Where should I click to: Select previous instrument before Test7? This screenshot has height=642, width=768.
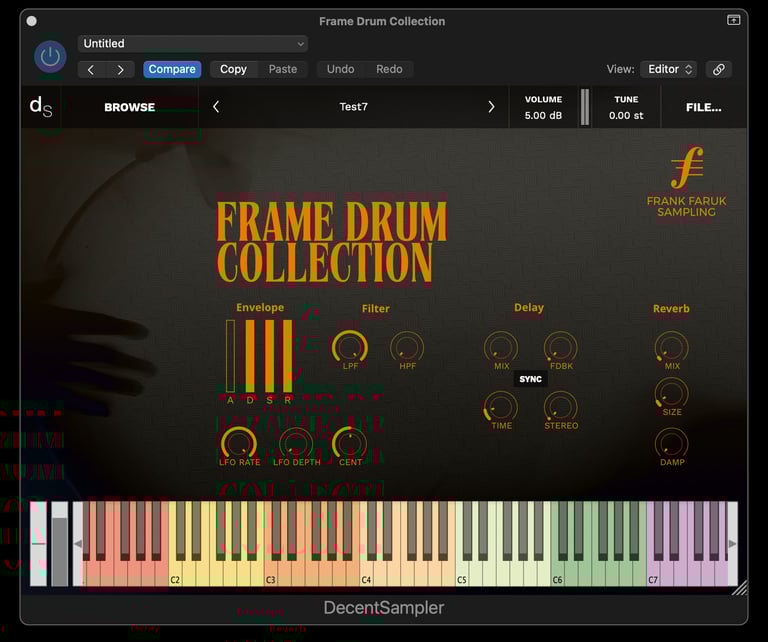point(216,107)
